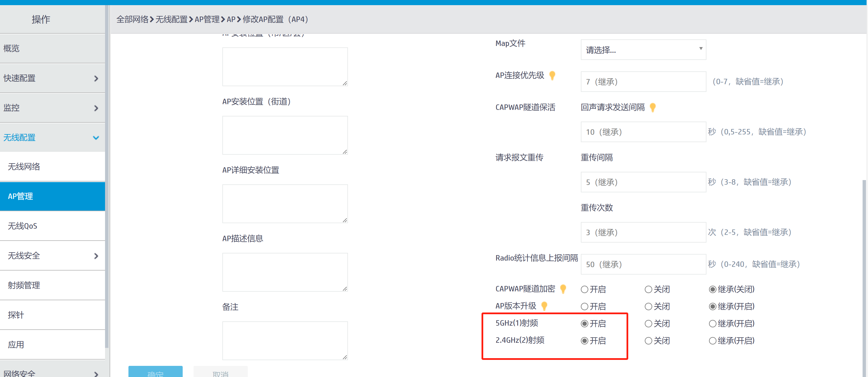Go to 射频管理 menu item
This screenshot has width=868, height=377.
[24, 285]
